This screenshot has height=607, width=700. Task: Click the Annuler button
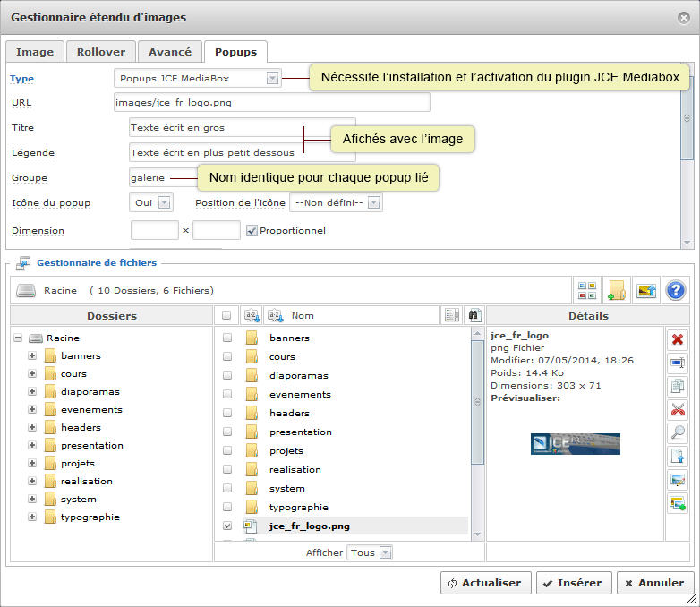pos(655,583)
